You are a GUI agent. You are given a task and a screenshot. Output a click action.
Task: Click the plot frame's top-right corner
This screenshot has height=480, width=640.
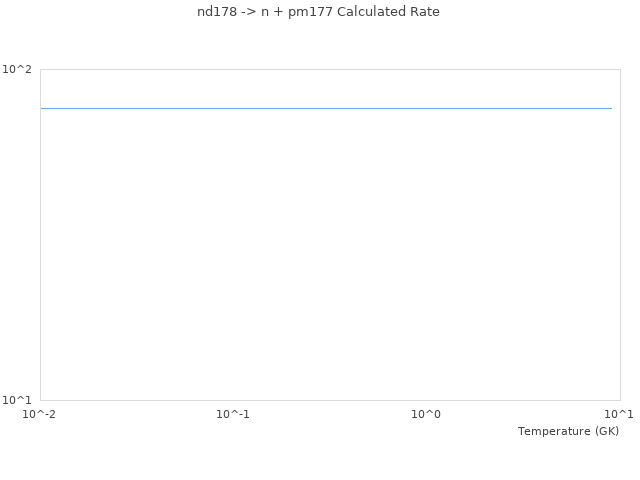pyautogui.click(x=620, y=69)
